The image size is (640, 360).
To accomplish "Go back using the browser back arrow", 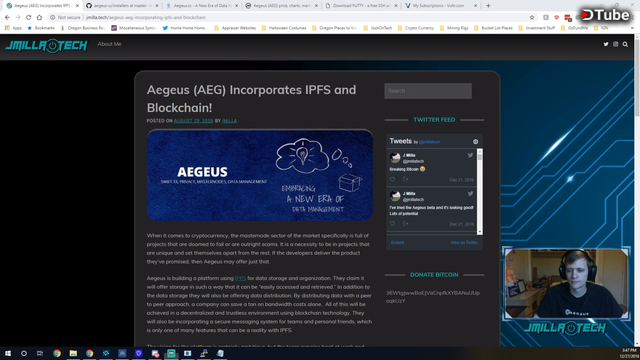I will coord(7,18).
